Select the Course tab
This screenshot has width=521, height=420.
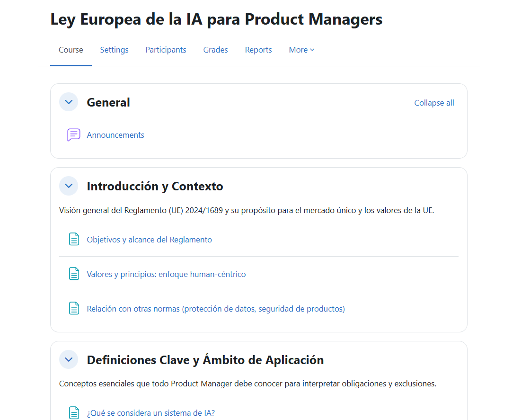(71, 50)
